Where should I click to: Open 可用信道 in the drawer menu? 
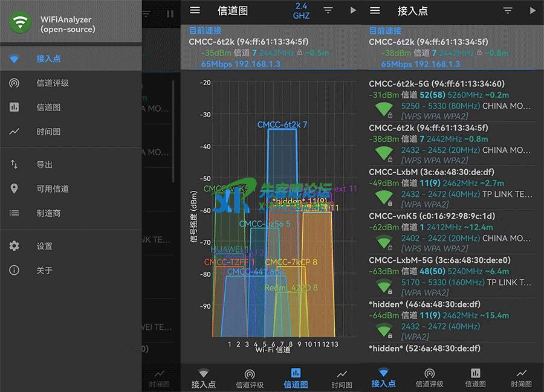click(52, 189)
